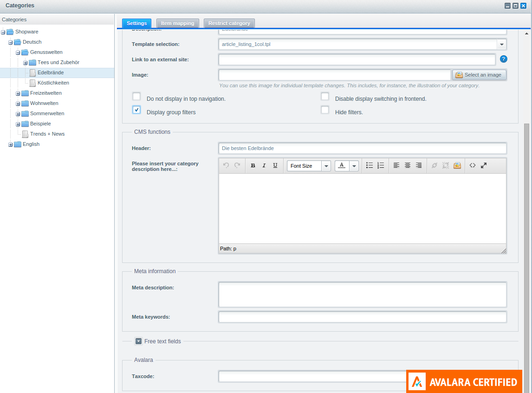Select the Köstlichkeiten category
Viewport: 532px width, 393px height.
pyautogui.click(x=53, y=83)
